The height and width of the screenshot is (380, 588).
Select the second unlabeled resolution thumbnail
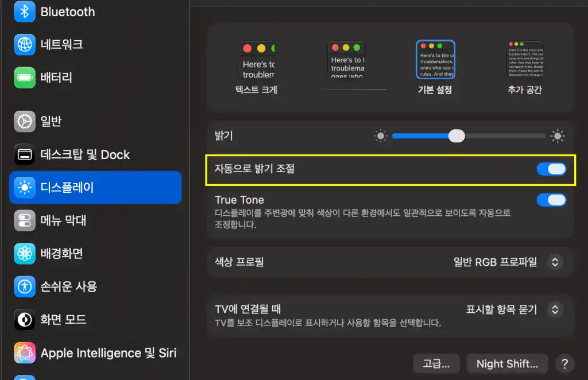pos(346,60)
